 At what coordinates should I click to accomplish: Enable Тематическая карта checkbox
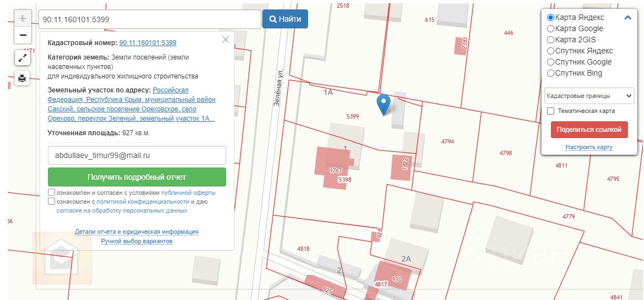pos(551,111)
